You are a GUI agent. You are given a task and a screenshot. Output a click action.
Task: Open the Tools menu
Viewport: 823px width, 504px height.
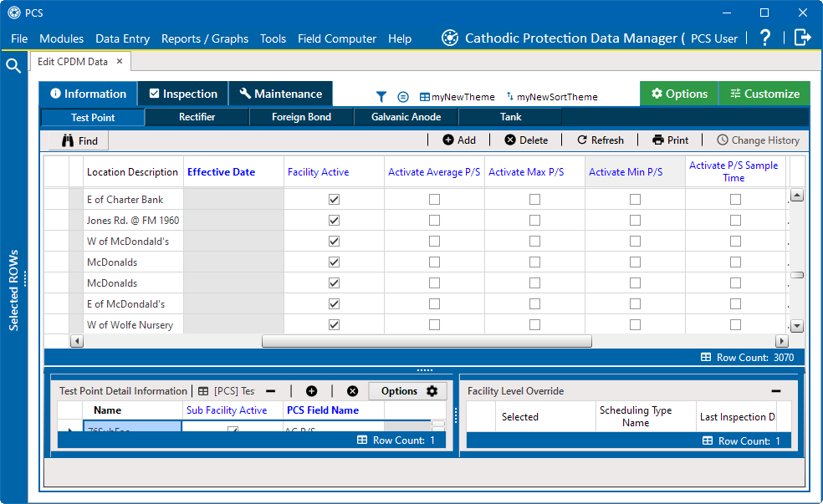pyautogui.click(x=273, y=38)
